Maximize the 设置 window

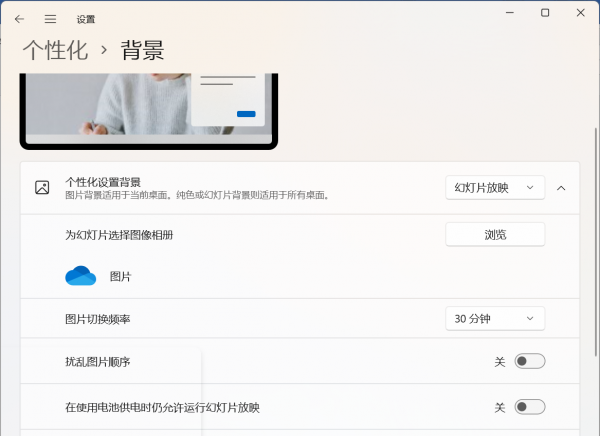pos(545,13)
